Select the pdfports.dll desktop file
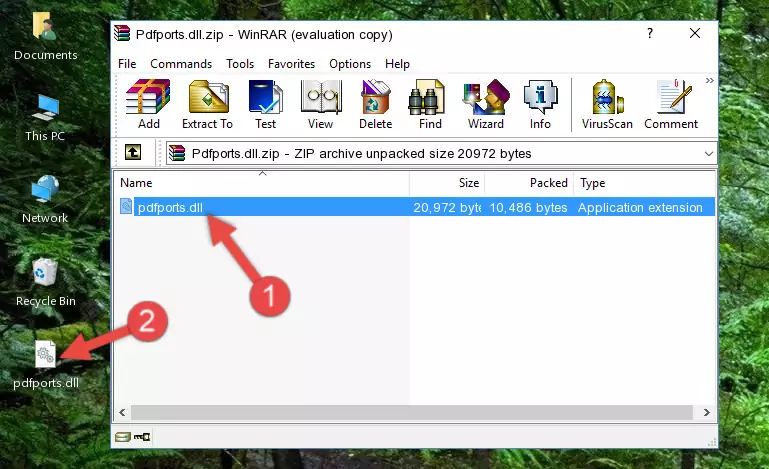The height and width of the screenshot is (469, 769). [x=46, y=365]
